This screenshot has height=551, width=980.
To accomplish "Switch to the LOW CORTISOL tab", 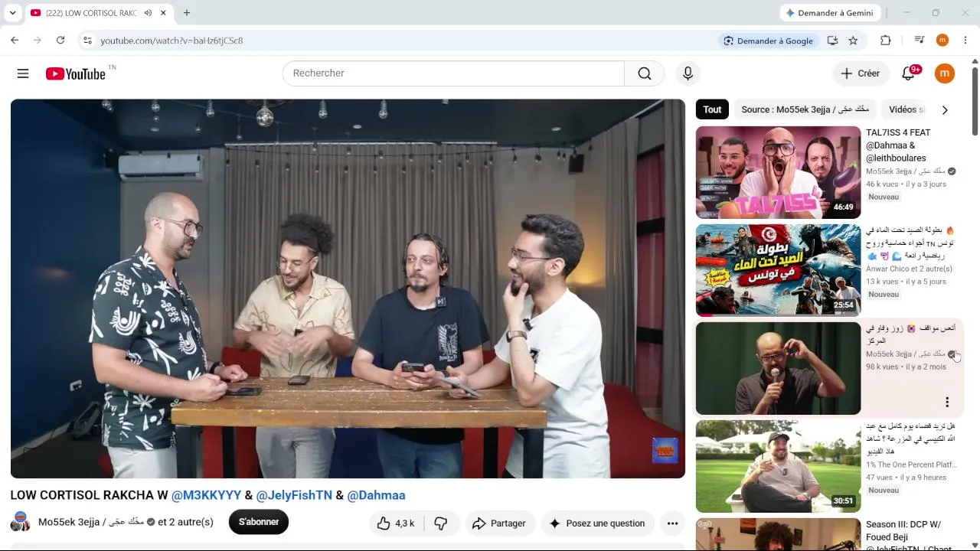I will (x=91, y=13).
